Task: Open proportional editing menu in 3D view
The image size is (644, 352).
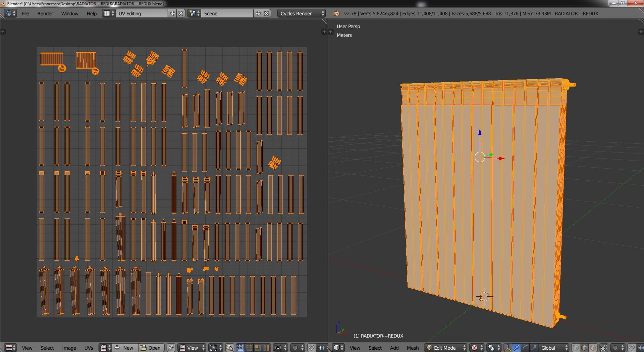Action: click(x=618, y=348)
